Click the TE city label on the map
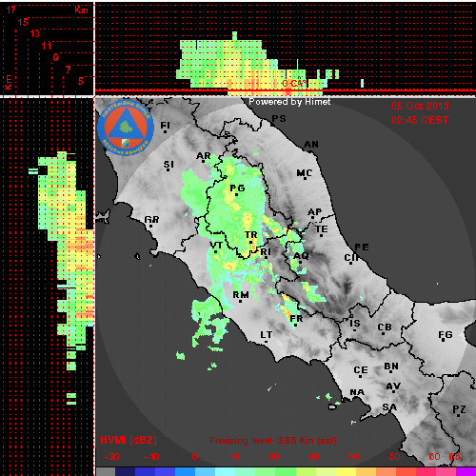The image size is (476, 476). coord(321,228)
